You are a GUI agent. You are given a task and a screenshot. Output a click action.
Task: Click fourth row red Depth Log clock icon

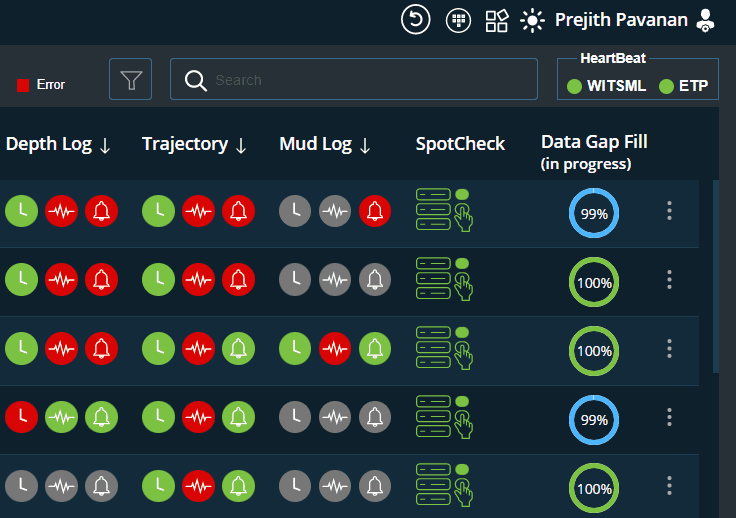[x=21, y=415]
